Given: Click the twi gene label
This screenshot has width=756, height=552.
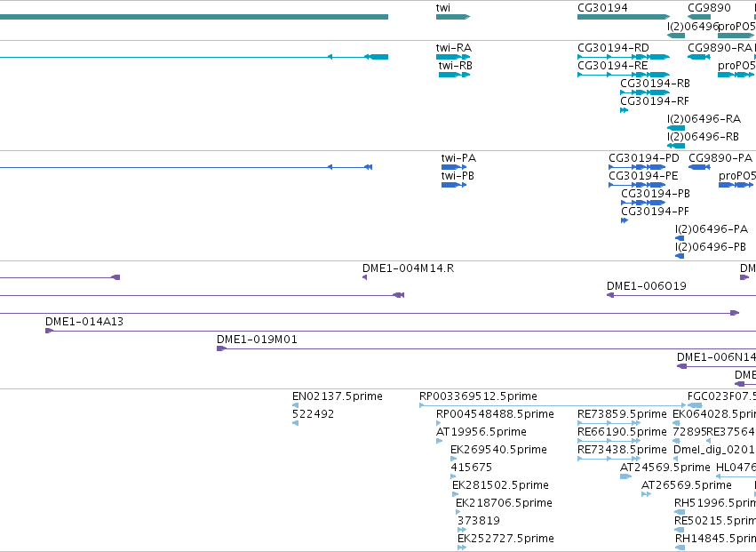Looking at the screenshot, I should (x=442, y=8).
